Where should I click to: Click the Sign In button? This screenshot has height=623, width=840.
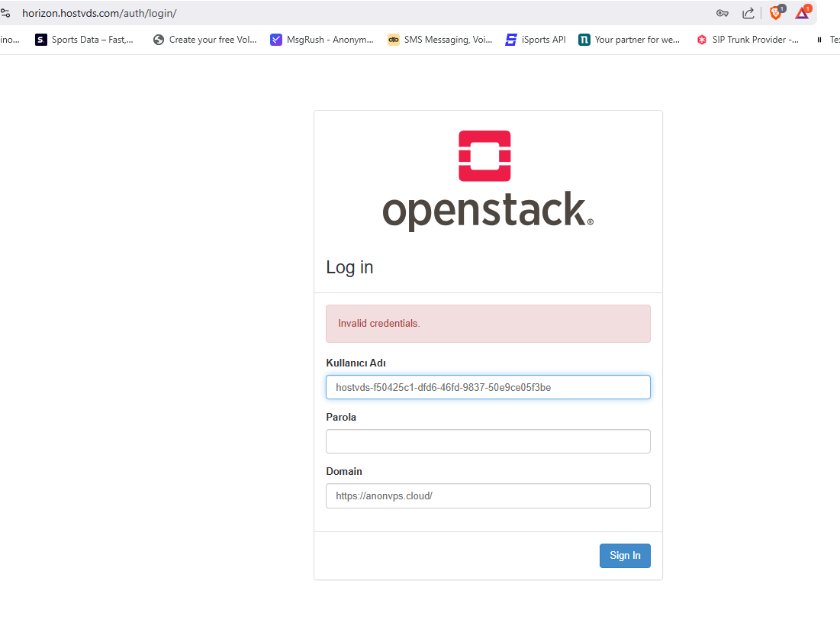(625, 556)
